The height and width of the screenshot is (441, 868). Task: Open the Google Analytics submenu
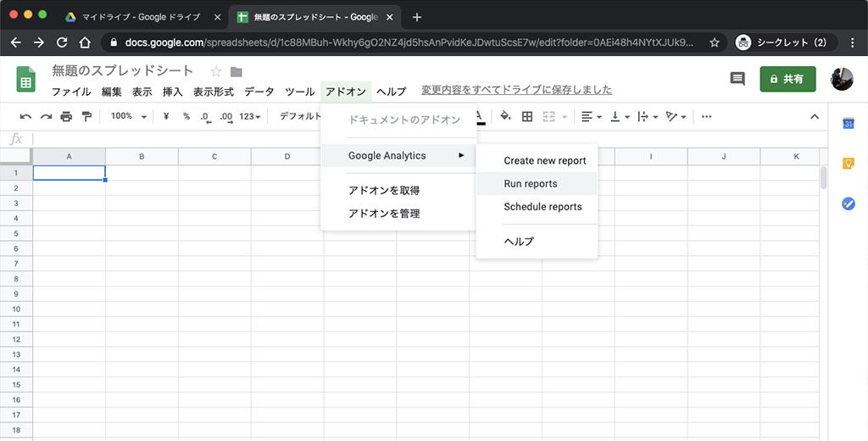398,156
